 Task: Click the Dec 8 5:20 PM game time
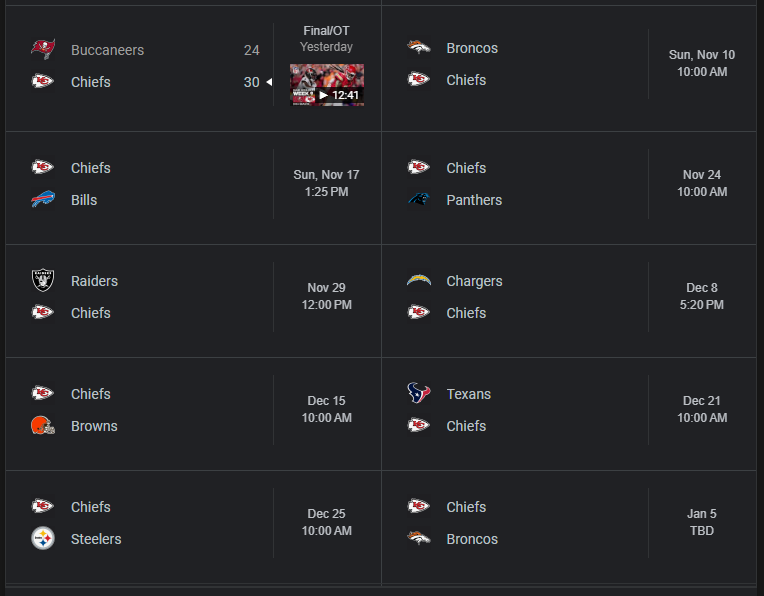(x=701, y=296)
